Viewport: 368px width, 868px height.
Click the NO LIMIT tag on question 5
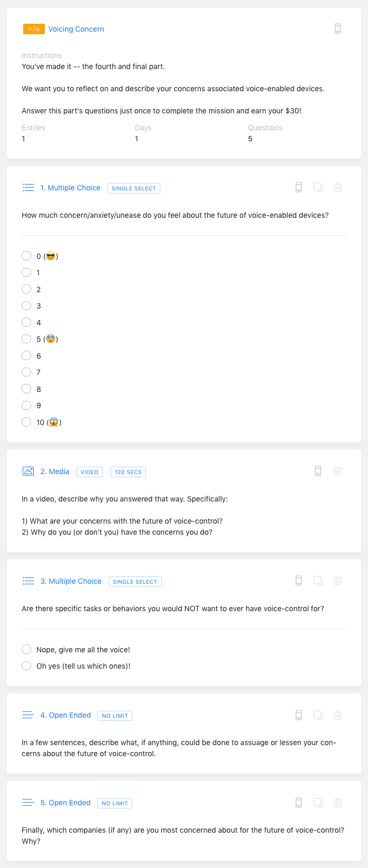(115, 803)
